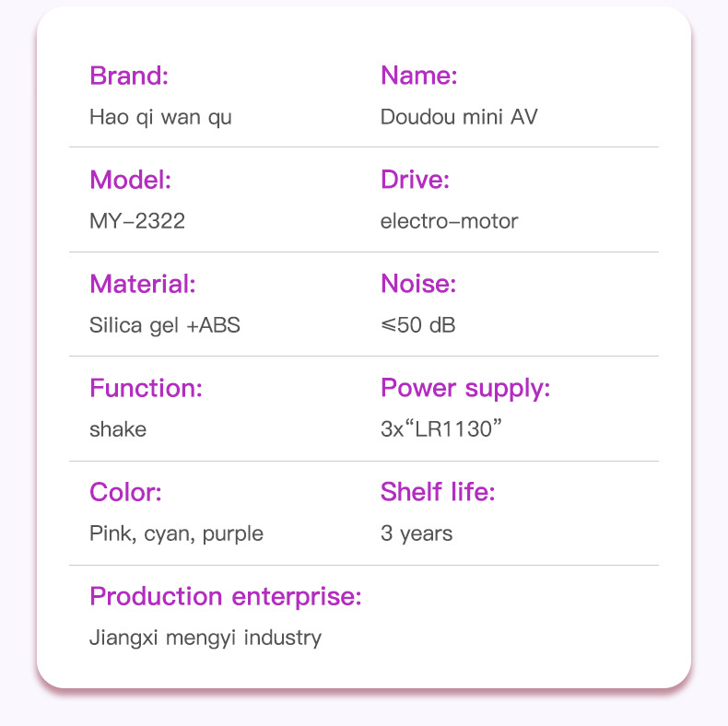Select the noise value "≤50 dB"
The width and height of the screenshot is (728, 726).
tap(417, 325)
